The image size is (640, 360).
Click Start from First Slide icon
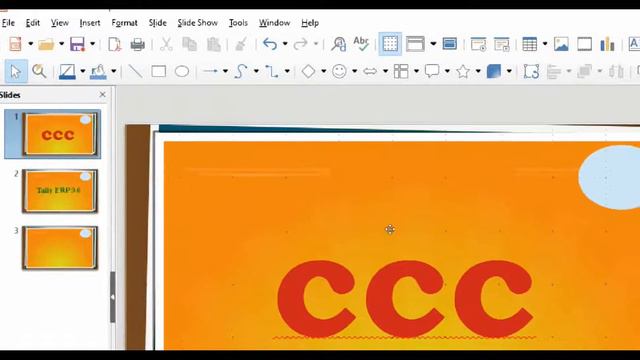coord(478,44)
